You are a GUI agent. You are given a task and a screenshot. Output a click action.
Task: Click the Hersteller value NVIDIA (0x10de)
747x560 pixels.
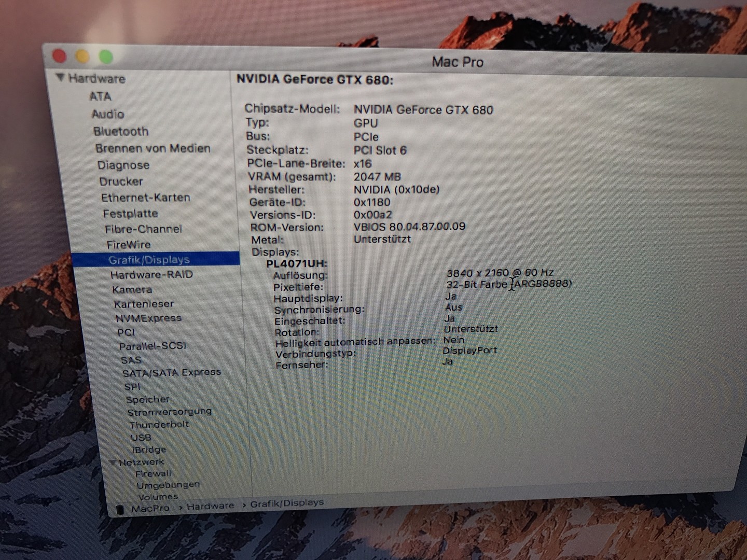(396, 189)
